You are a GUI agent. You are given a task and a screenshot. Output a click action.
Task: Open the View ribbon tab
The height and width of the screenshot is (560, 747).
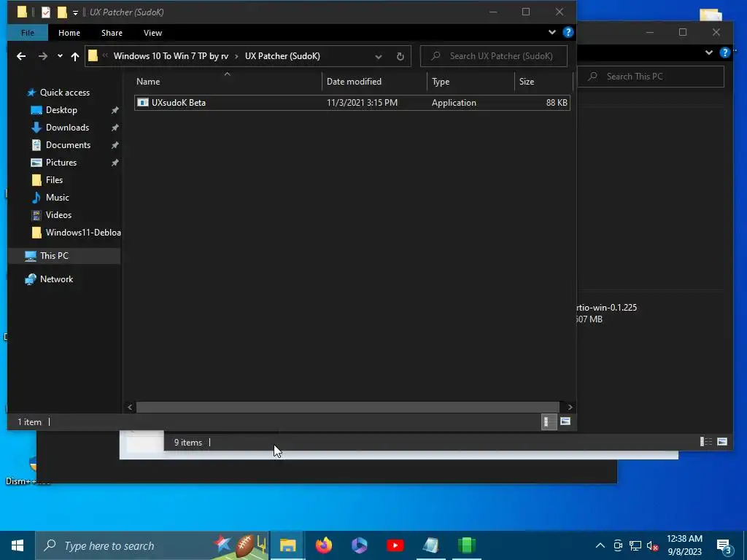coord(153,33)
